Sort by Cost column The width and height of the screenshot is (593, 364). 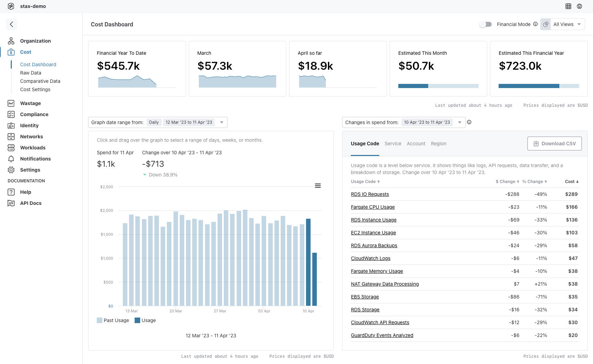(x=572, y=182)
